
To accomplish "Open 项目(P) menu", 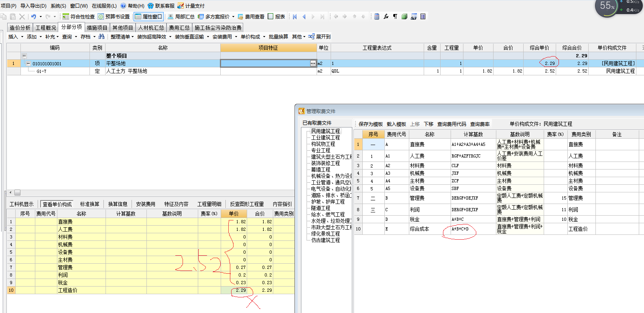I will pyautogui.click(x=8, y=6).
